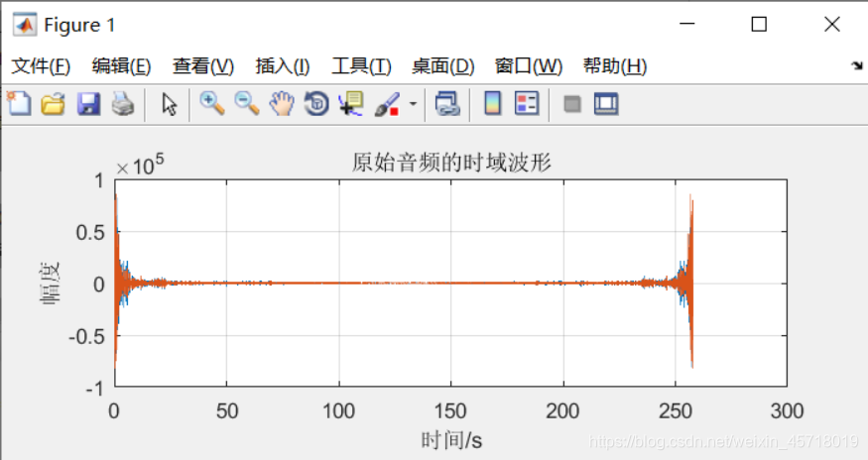The height and width of the screenshot is (460, 868).
Task: Choose the Brush data tool
Action: [387, 103]
